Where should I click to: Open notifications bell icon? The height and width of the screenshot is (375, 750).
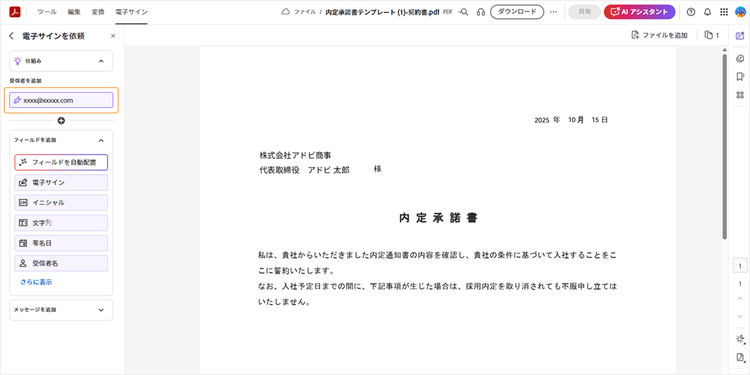[707, 12]
